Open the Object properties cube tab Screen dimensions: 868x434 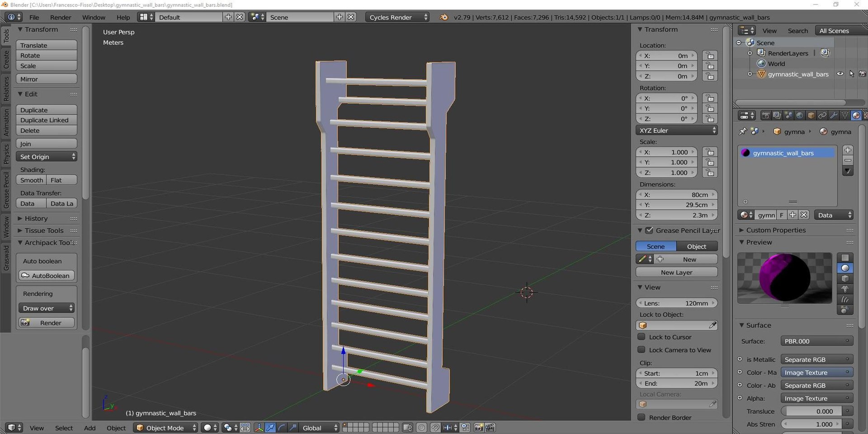click(x=811, y=116)
